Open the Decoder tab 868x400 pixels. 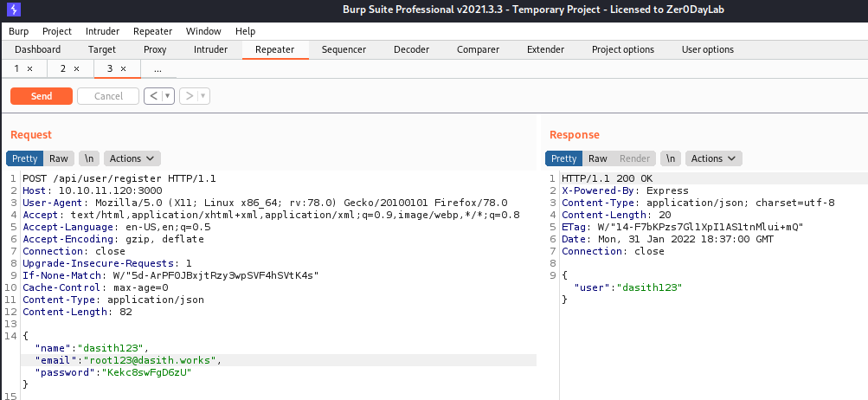click(x=411, y=49)
